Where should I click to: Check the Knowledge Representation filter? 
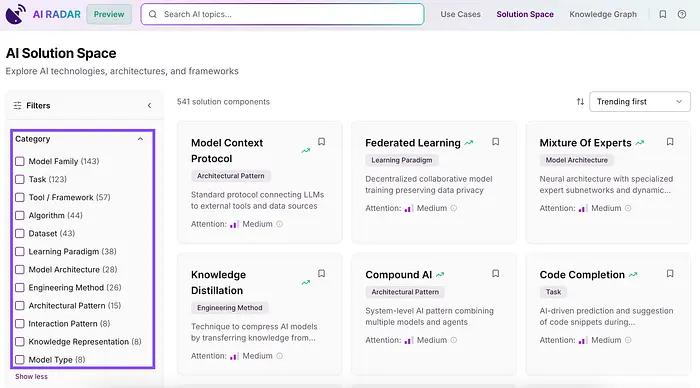click(20, 342)
